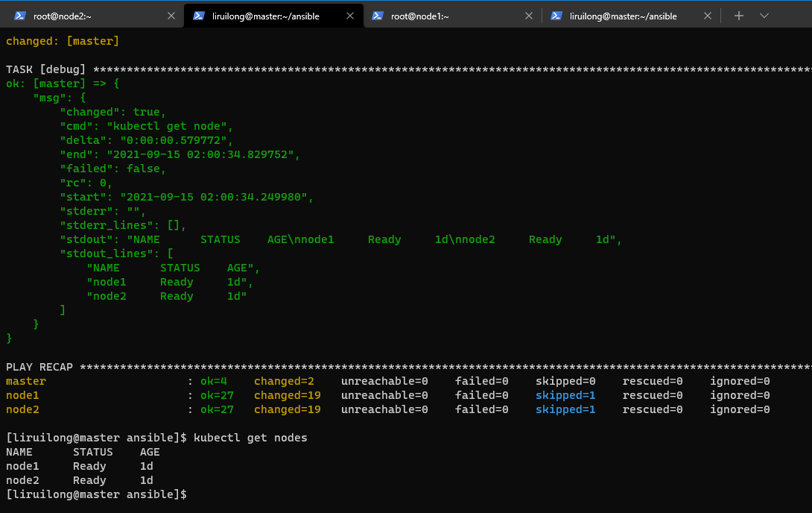This screenshot has width=812, height=513.
Task: Click the 'PLAY RECAP' heading text
Action: 39,367
